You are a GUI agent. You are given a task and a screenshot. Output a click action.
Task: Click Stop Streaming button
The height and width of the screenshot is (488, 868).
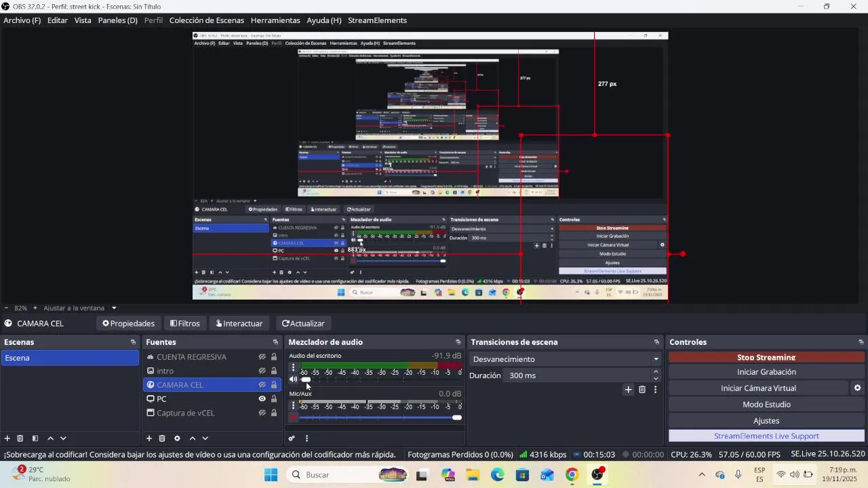(x=766, y=357)
